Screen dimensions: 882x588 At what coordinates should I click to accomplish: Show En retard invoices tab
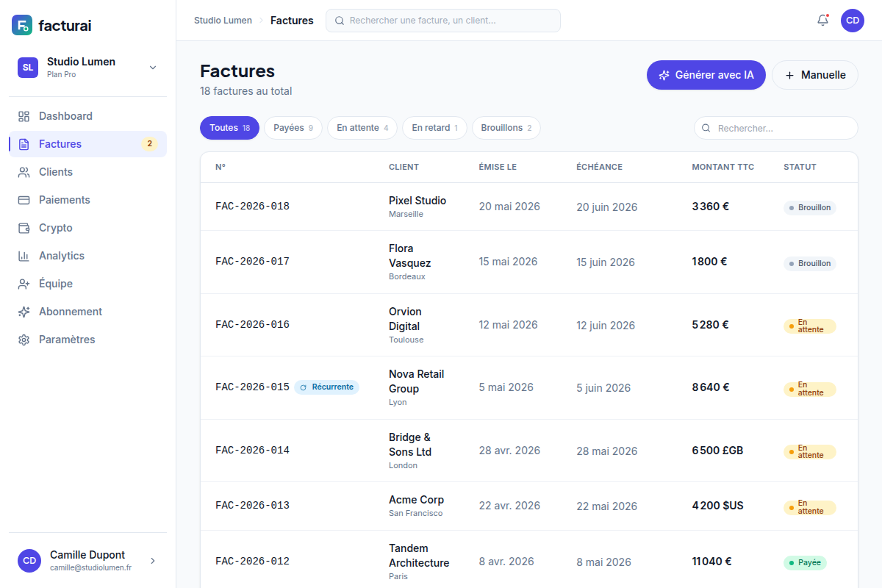(x=434, y=128)
